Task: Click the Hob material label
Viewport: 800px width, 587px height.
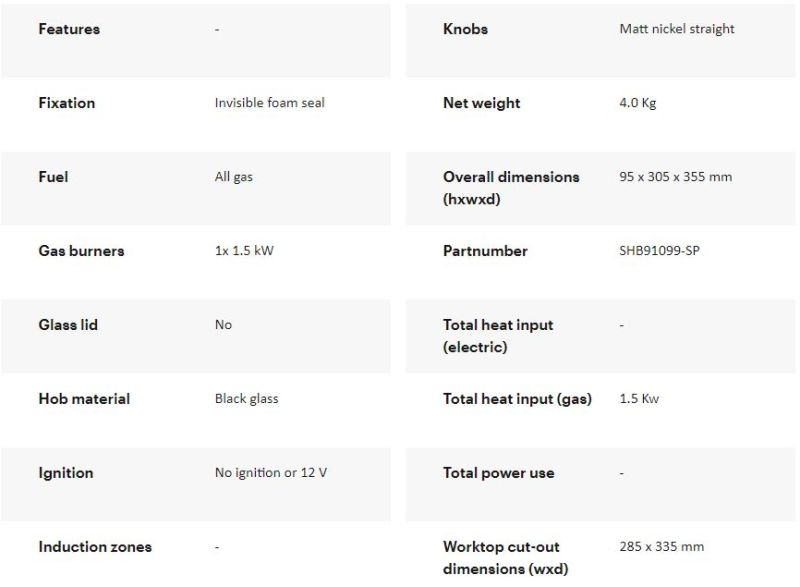Action: tap(84, 399)
